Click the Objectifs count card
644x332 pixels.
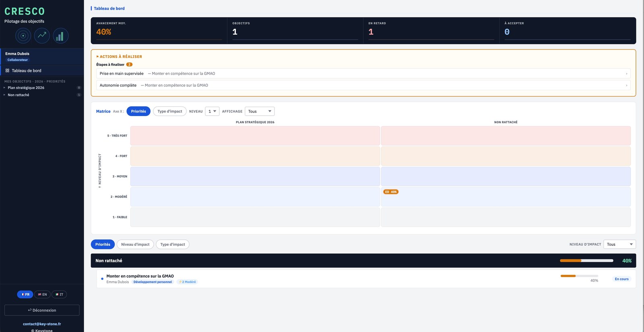(295, 31)
